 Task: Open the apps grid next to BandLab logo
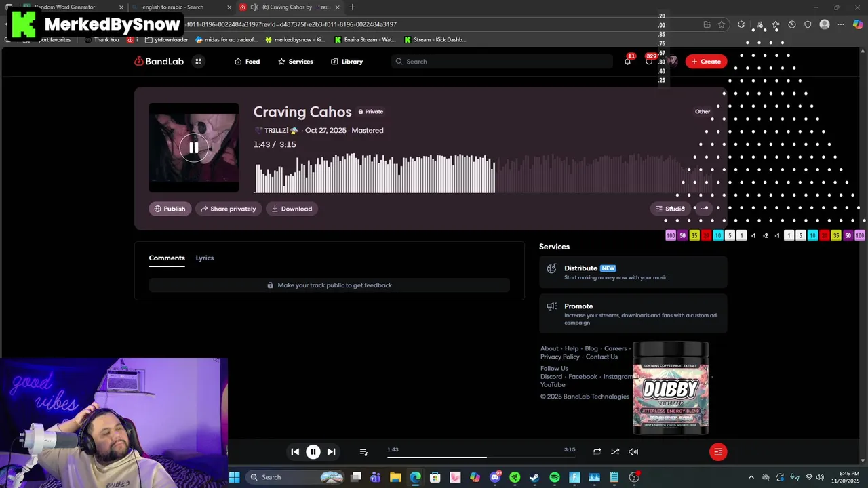pos(199,61)
